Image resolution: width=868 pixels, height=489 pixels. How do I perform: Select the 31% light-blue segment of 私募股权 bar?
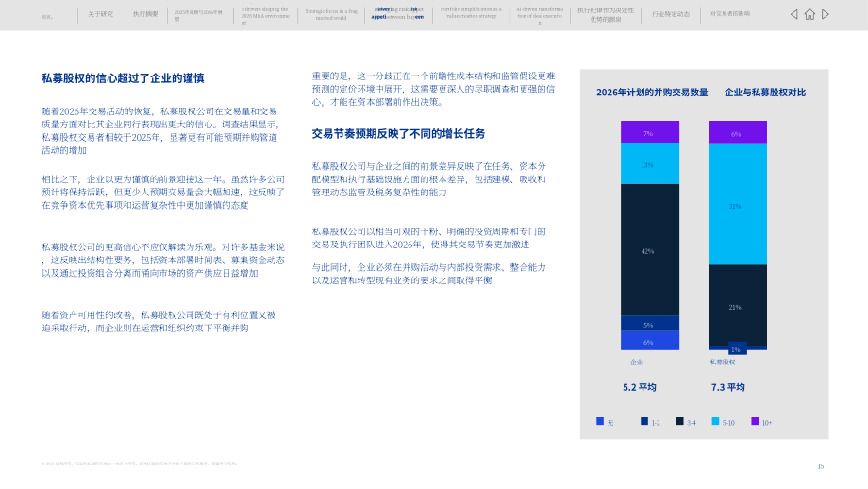tap(738, 204)
